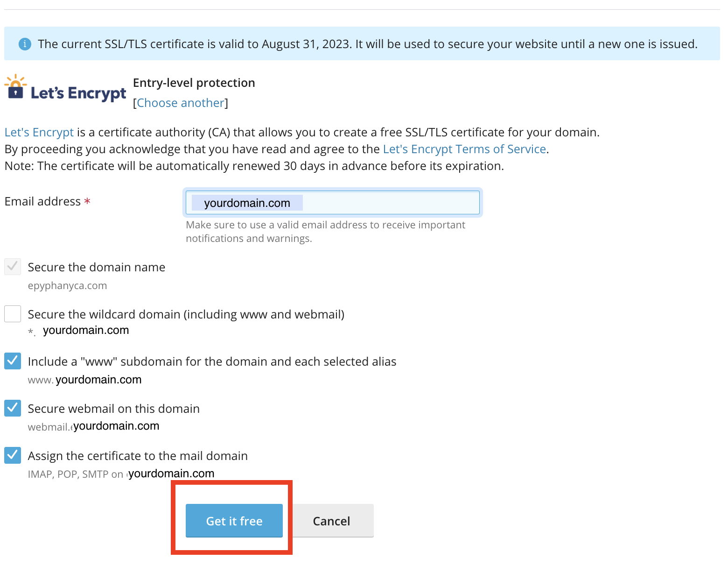Click the Assign the certificate label text
The width and height of the screenshot is (728, 566).
[x=138, y=456]
